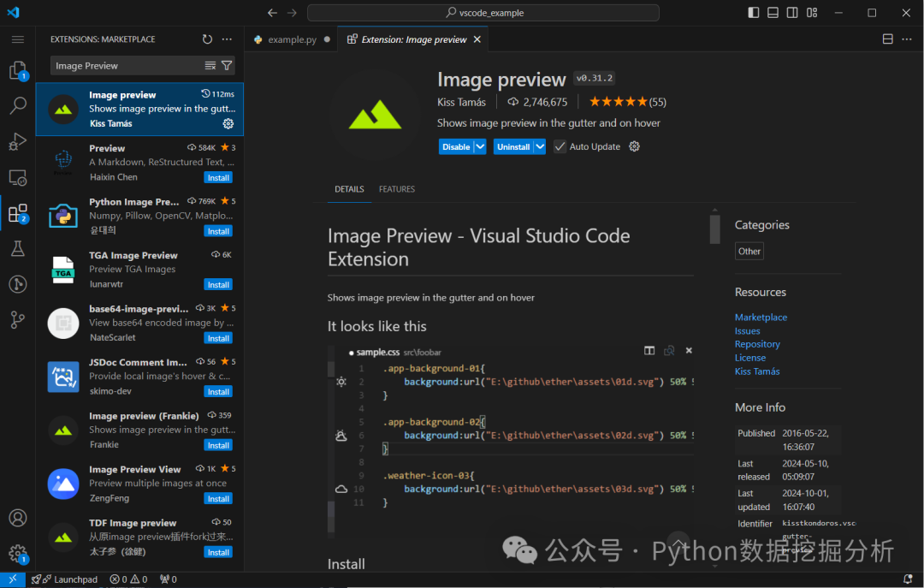Toggle the bottom panel visibility
Viewport: 924px width, 588px height.
tap(773, 12)
